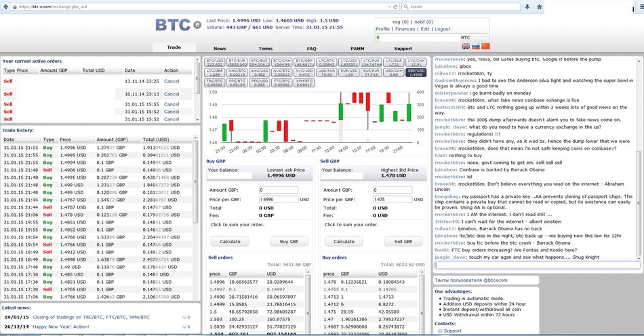The height and width of the screenshot is (336, 644).
Task: Click the envelope icon next to Support contact
Action: coord(440,331)
